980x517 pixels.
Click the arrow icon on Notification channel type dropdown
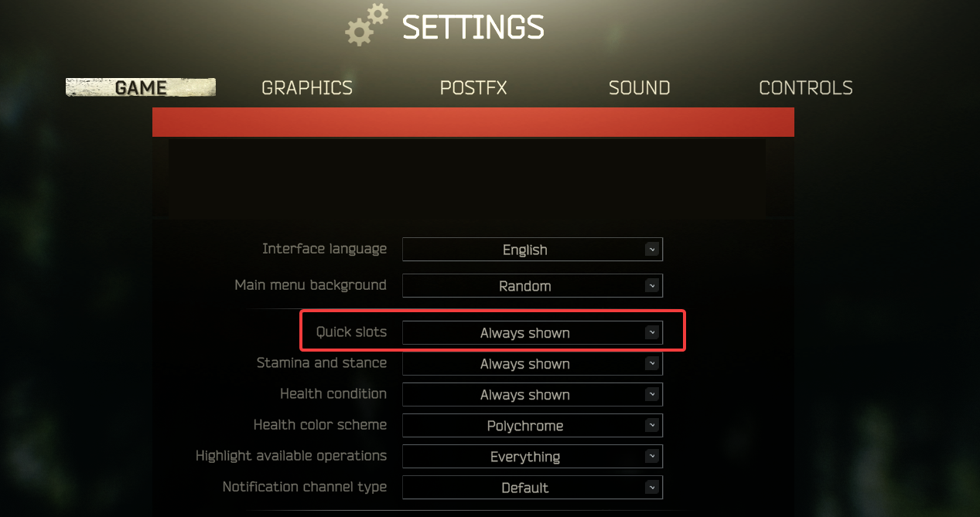click(652, 488)
